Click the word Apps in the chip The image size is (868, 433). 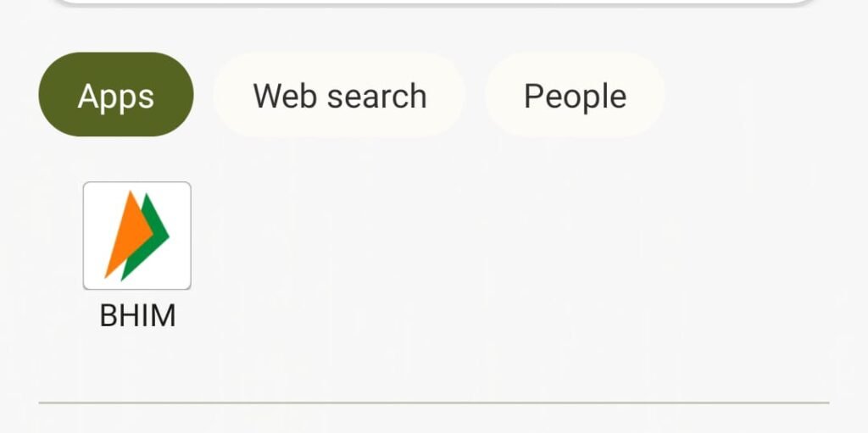click(115, 97)
